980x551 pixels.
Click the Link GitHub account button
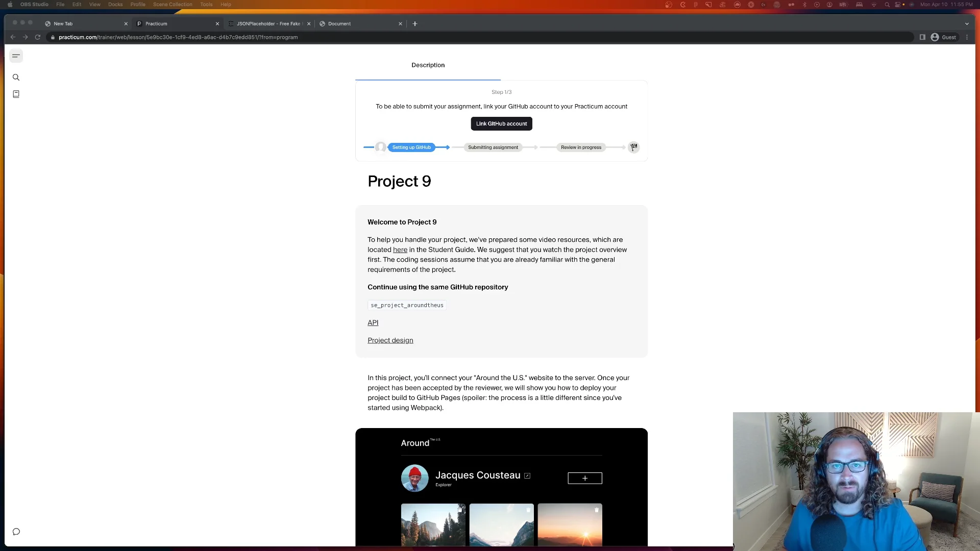[x=501, y=123]
